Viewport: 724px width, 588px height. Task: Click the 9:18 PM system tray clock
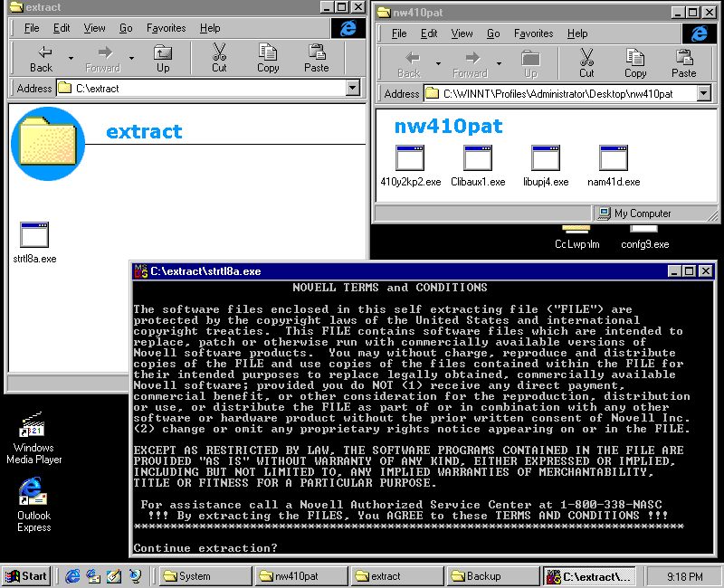685,576
